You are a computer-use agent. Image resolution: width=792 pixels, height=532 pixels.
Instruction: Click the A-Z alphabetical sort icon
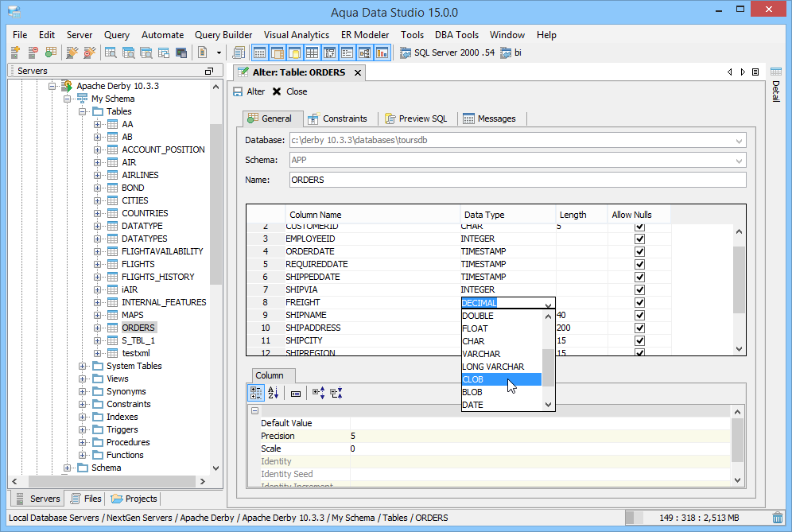click(274, 393)
